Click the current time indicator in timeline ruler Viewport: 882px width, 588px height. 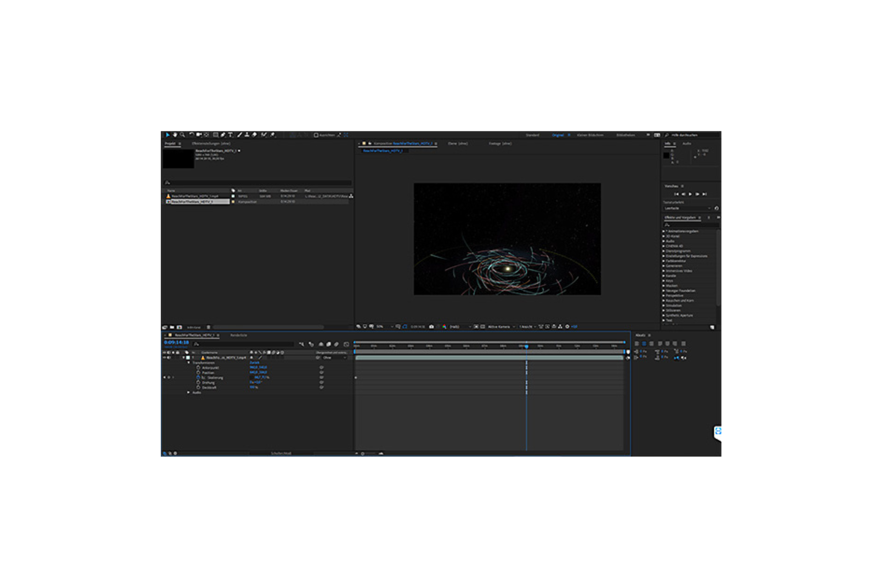point(526,346)
